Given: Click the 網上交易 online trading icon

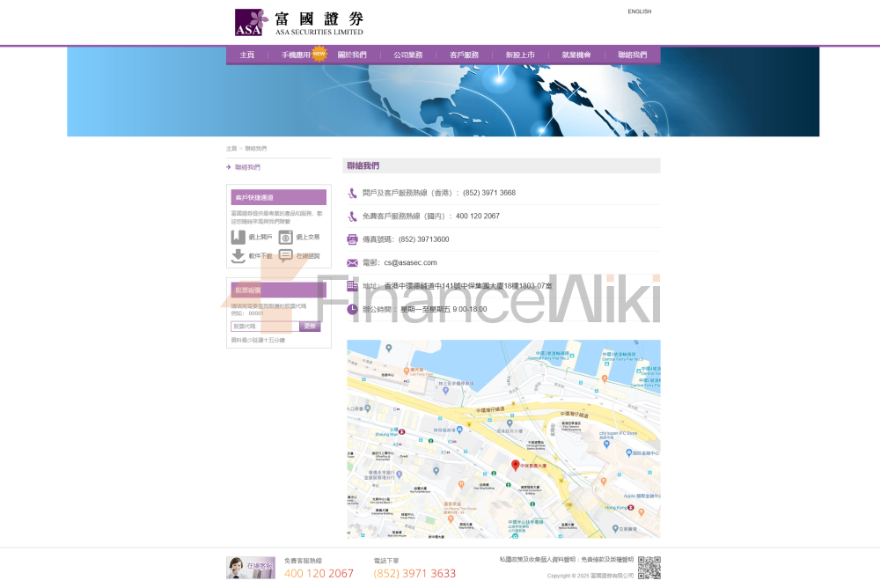Looking at the screenshot, I should coord(286,237).
